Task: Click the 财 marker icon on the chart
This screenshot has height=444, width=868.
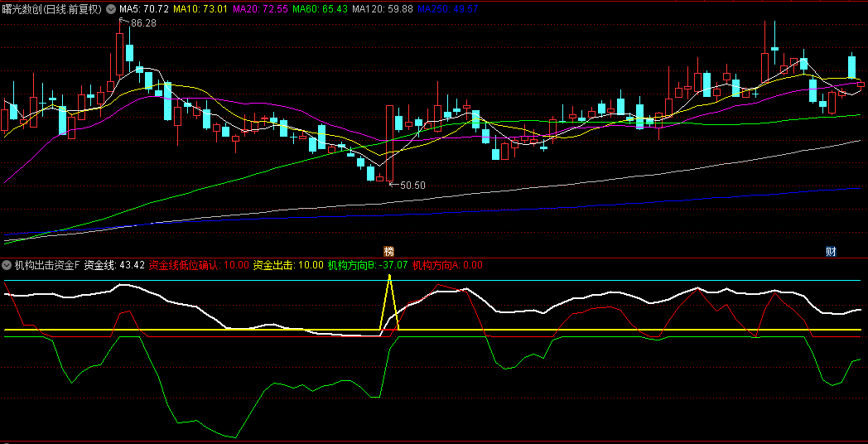Action: point(831,251)
